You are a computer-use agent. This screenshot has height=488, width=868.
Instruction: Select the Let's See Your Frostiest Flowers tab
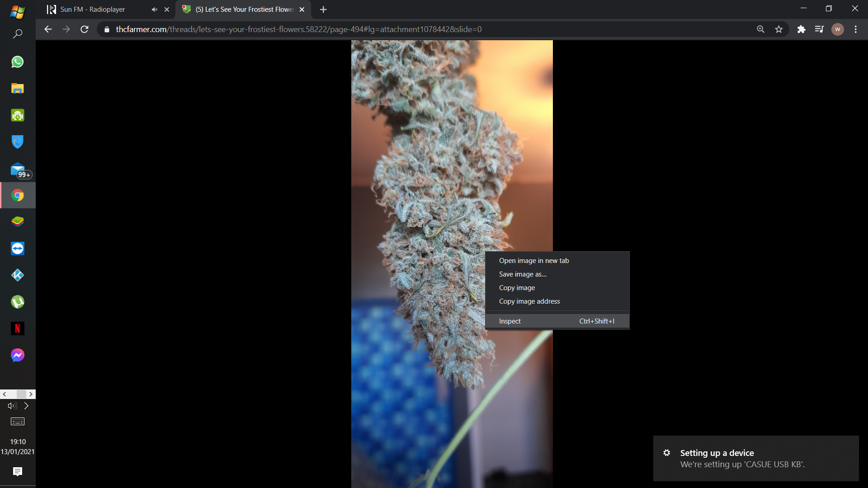[244, 9]
